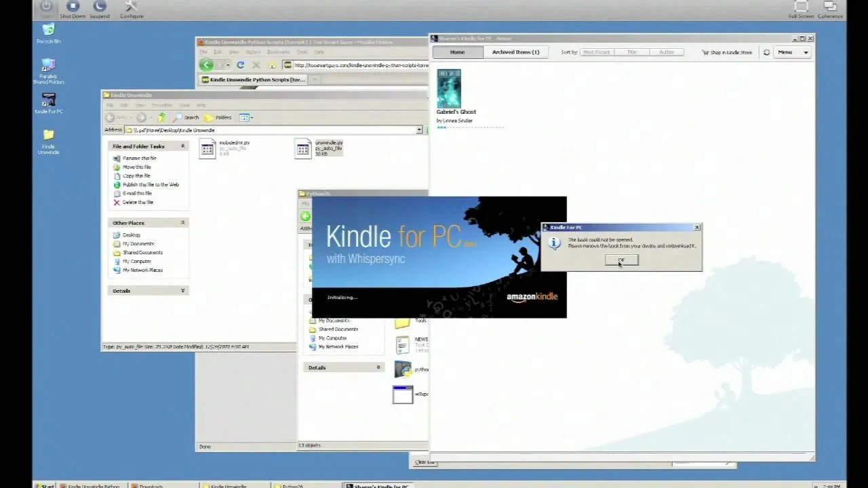
Task: Open My Network Places in Python26 window
Action: pos(338,346)
